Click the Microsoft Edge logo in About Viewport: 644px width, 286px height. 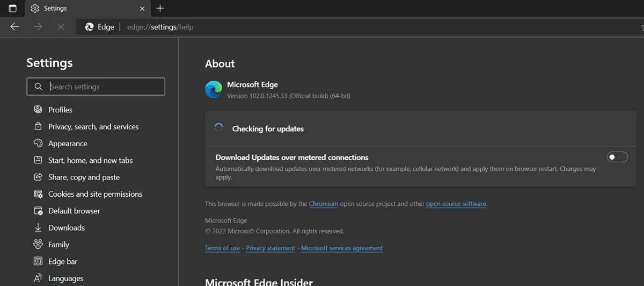click(214, 89)
